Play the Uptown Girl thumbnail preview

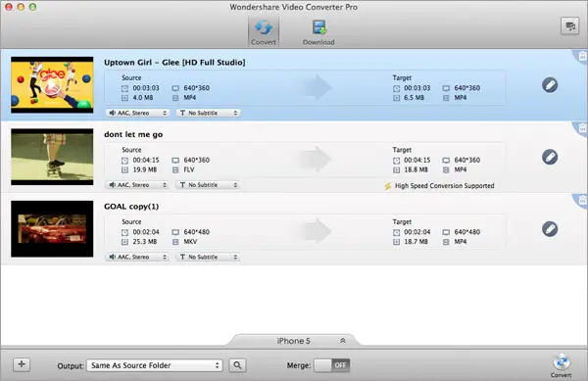point(52,85)
